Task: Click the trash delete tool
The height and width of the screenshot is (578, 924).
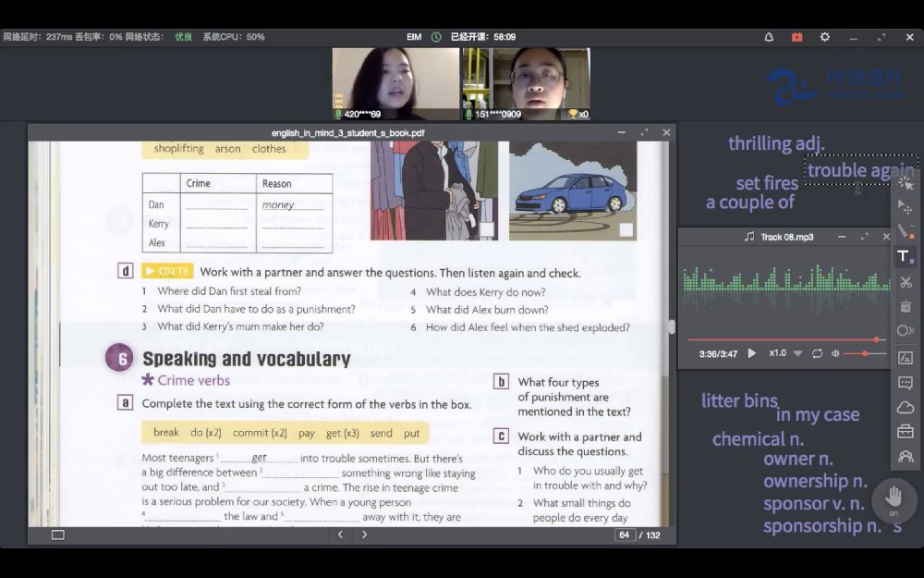Action: [x=905, y=306]
